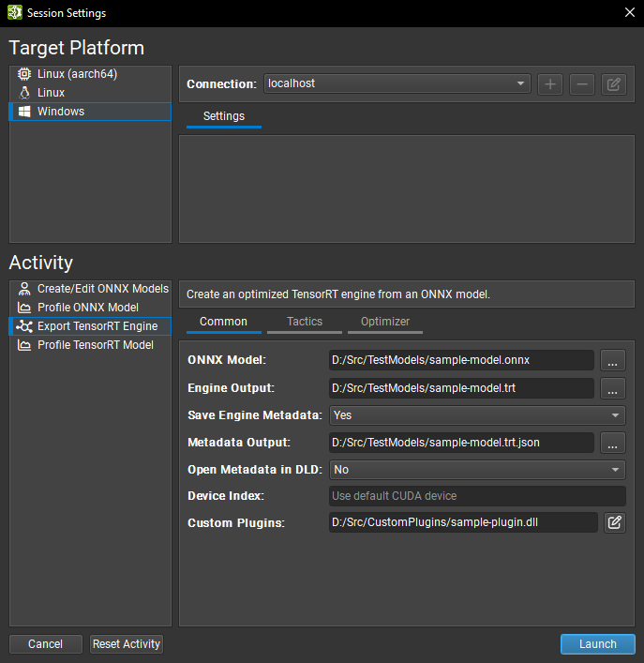This screenshot has width=644, height=663.
Task: Expand the Open Metadata in DLD dropdown
Action: coord(477,469)
